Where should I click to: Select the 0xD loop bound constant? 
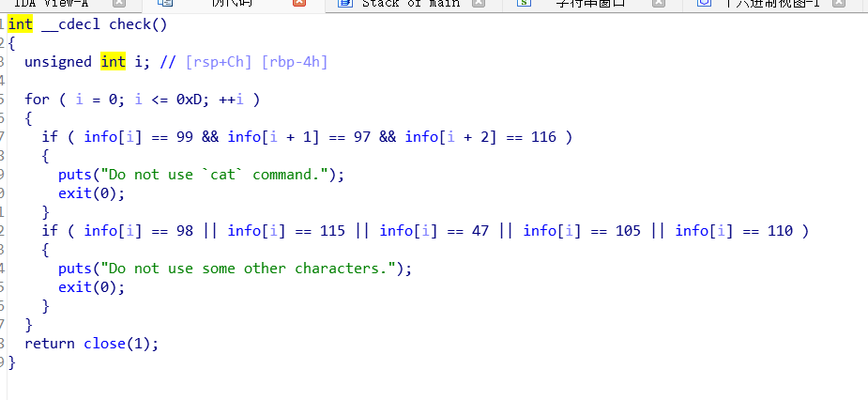(189, 100)
